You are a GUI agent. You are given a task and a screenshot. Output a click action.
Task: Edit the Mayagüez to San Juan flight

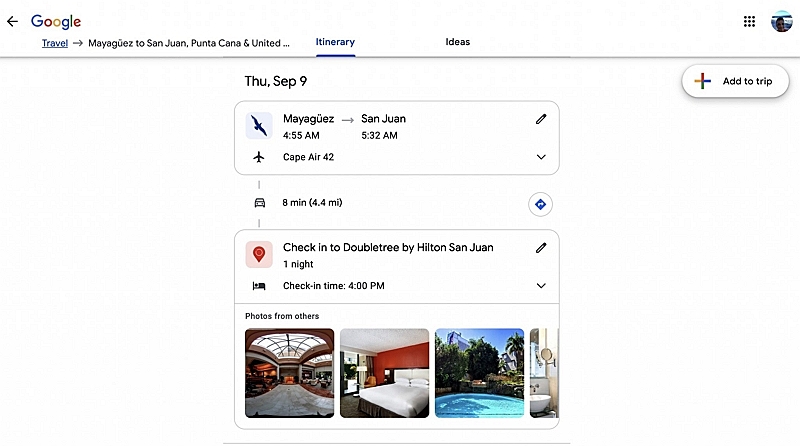541,119
